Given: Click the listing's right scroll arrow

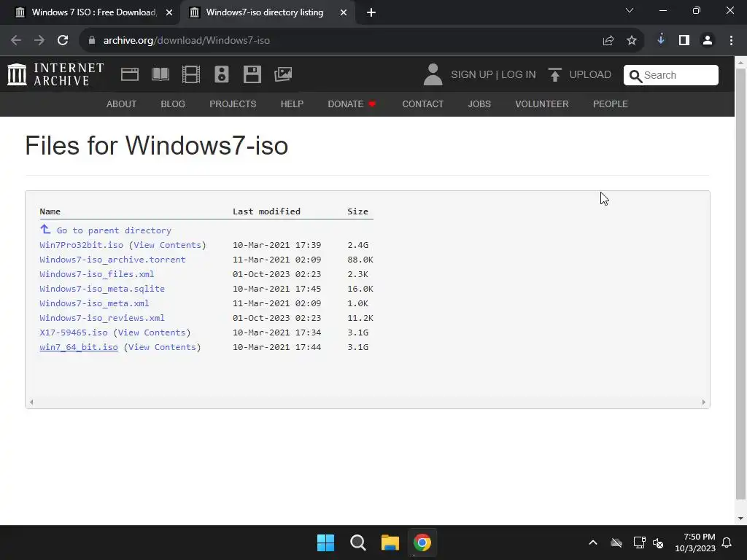Looking at the screenshot, I should [x=704, y=402].
